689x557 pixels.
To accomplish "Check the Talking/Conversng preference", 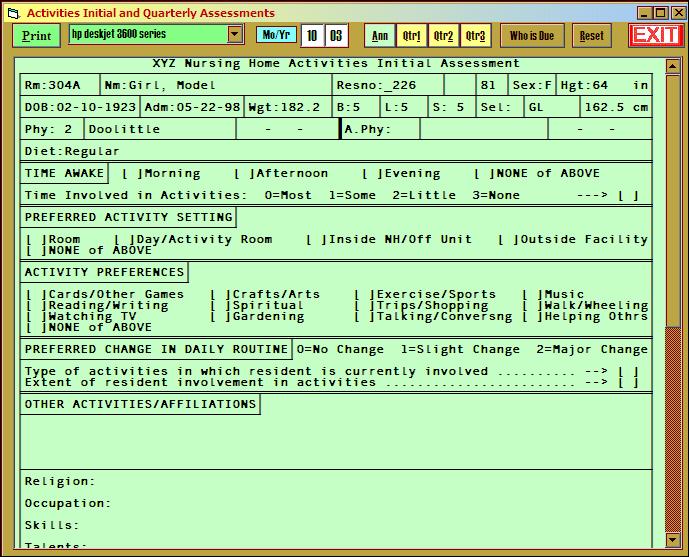I will (x=365, y=316).
